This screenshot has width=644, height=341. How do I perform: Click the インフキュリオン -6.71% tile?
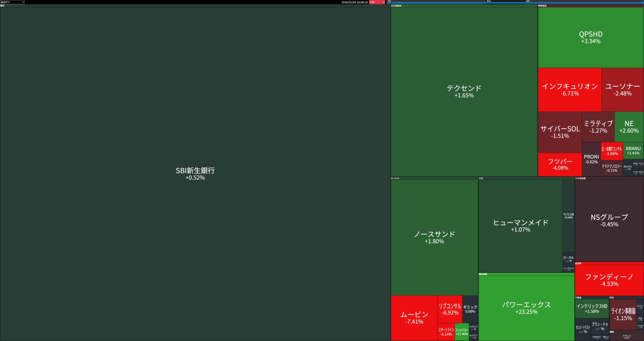570,89
